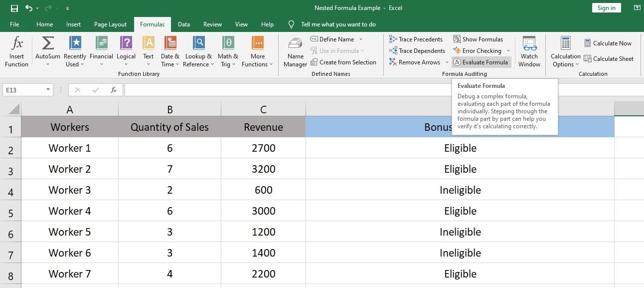This screenshot has height=288, width=644.
Task: Click the Sign in button
Action: point(606,7)
